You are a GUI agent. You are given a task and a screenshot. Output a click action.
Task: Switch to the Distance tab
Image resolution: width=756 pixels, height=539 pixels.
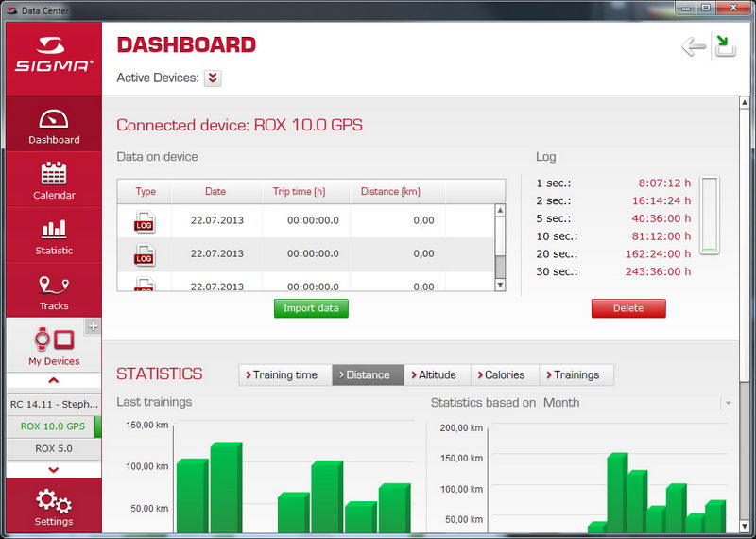(368, 374)
